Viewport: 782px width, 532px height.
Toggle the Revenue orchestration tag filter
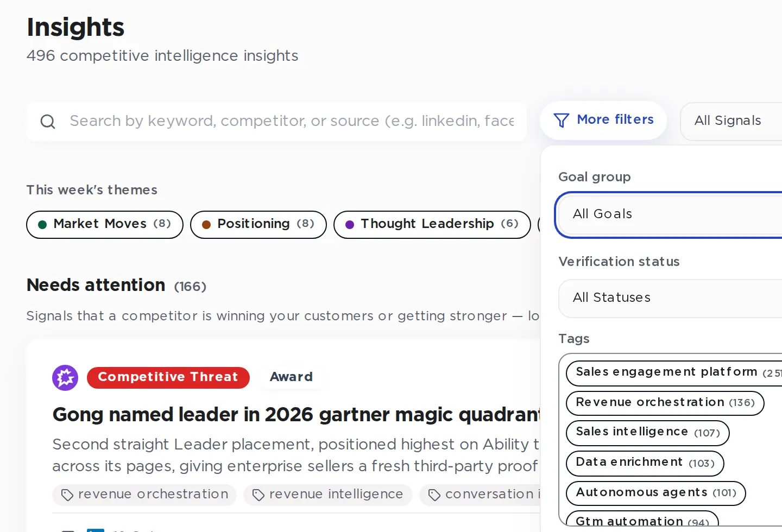point(665,403)
